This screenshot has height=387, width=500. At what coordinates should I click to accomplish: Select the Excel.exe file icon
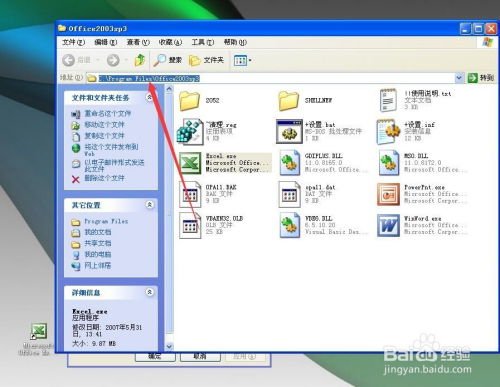[x=190, y=163]
